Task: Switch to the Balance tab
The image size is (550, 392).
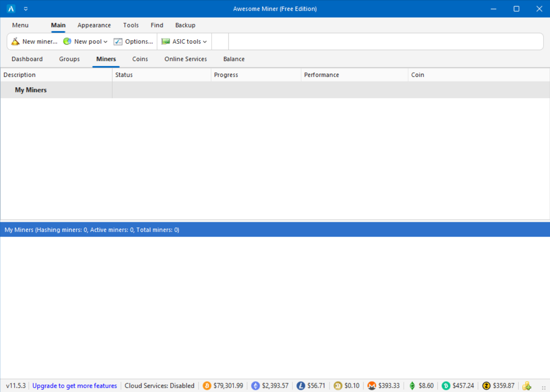Action: click(x=234, y=59)
